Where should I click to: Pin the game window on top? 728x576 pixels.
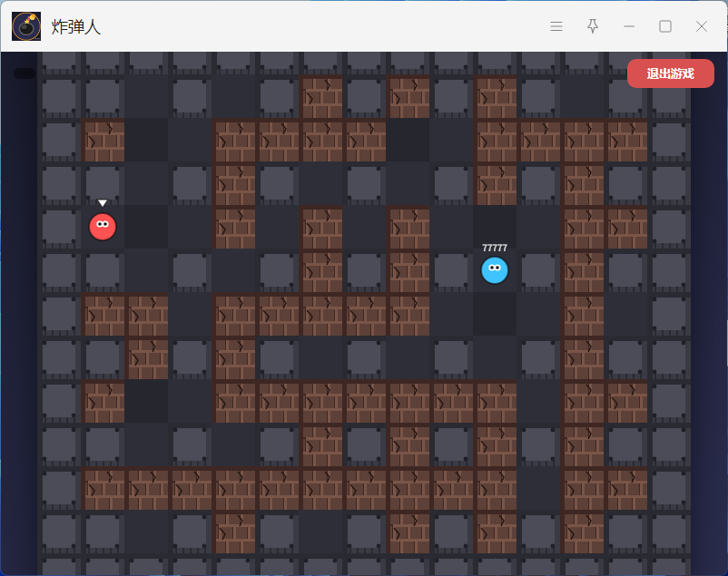click(x=593, y=26)
